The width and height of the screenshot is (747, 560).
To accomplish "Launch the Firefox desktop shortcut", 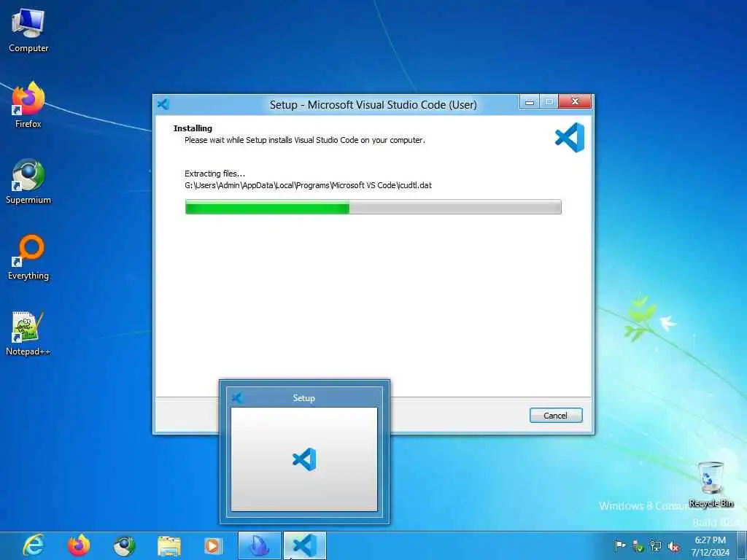I will coord(28,105).
